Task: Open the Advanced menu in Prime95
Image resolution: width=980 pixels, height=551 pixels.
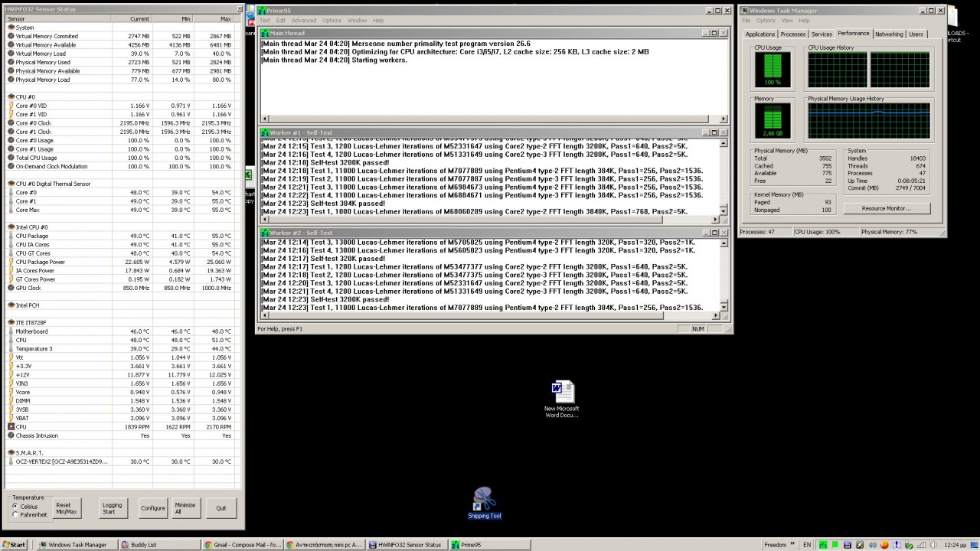Action: pos(303,21)
